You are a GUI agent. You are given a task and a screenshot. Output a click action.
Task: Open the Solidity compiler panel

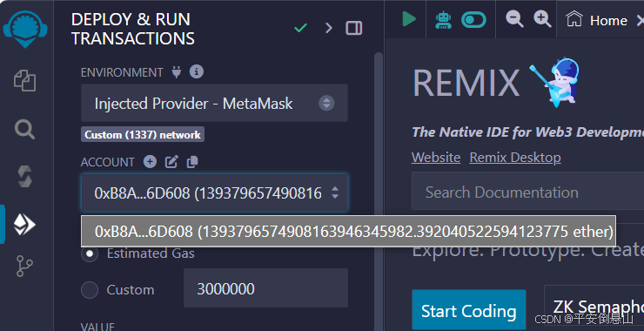[25, 176]
